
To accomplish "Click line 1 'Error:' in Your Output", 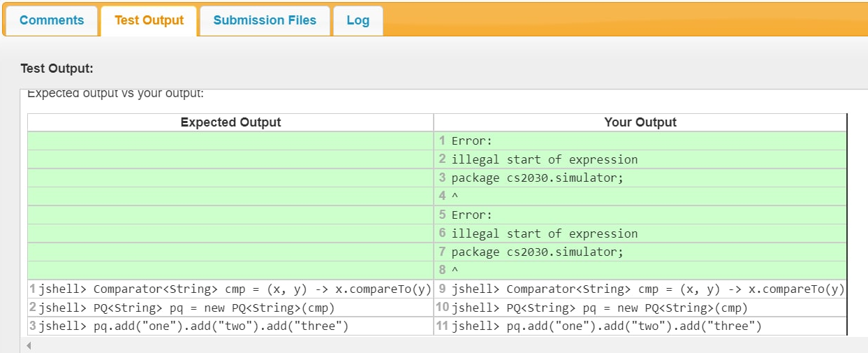I will coord(472,141).
